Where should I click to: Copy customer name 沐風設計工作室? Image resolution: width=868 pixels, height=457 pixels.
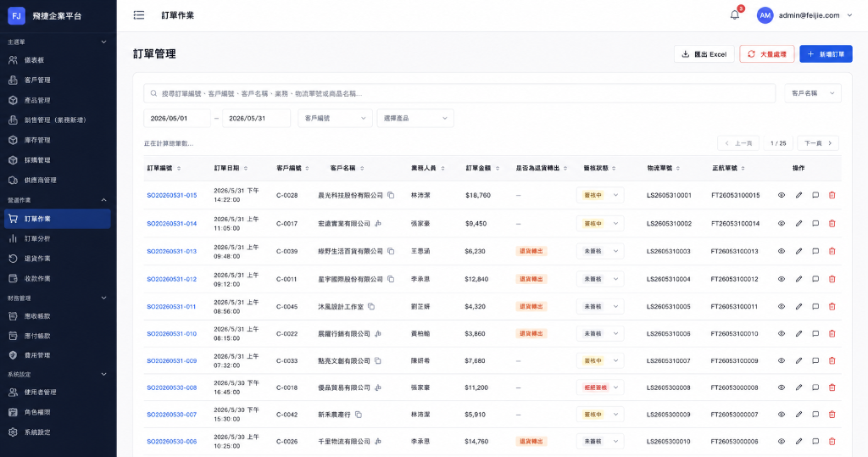371,307
